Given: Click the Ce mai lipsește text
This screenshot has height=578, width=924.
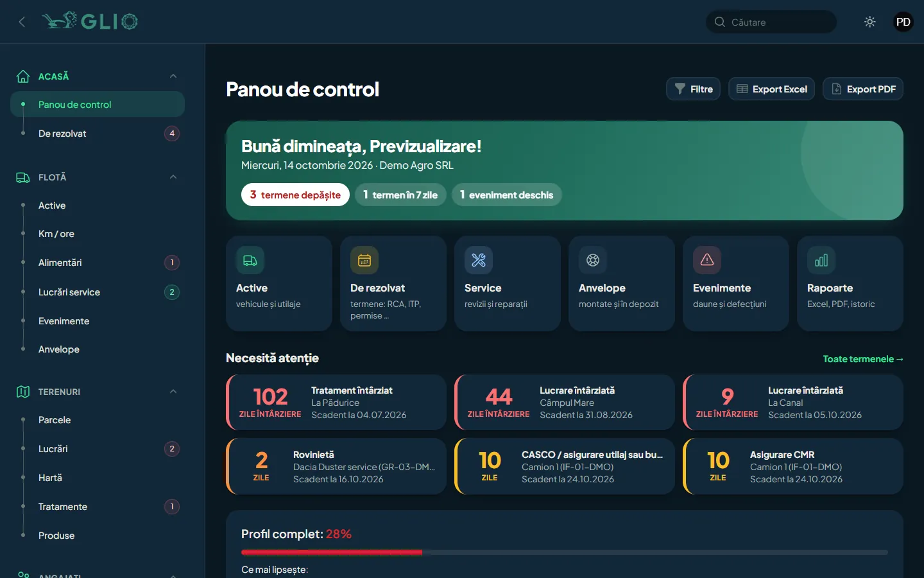Looking at the screenshot, I should tap(275, 570).
